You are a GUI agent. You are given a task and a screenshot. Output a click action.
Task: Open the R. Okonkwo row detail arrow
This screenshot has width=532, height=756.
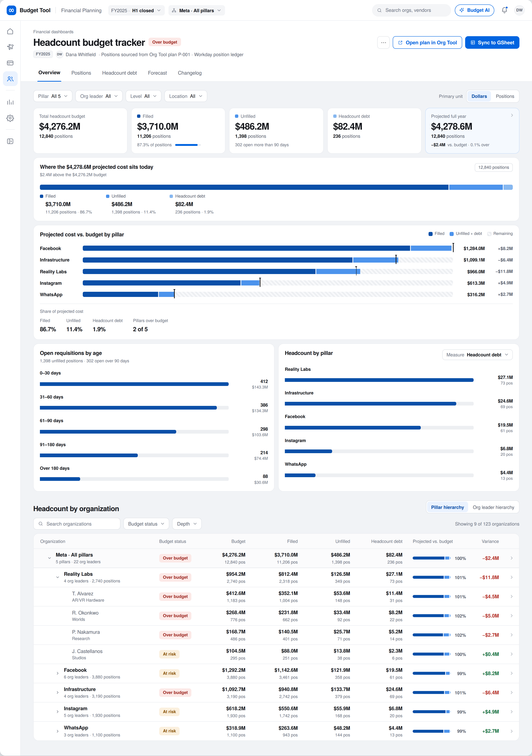tap(511, 616)
